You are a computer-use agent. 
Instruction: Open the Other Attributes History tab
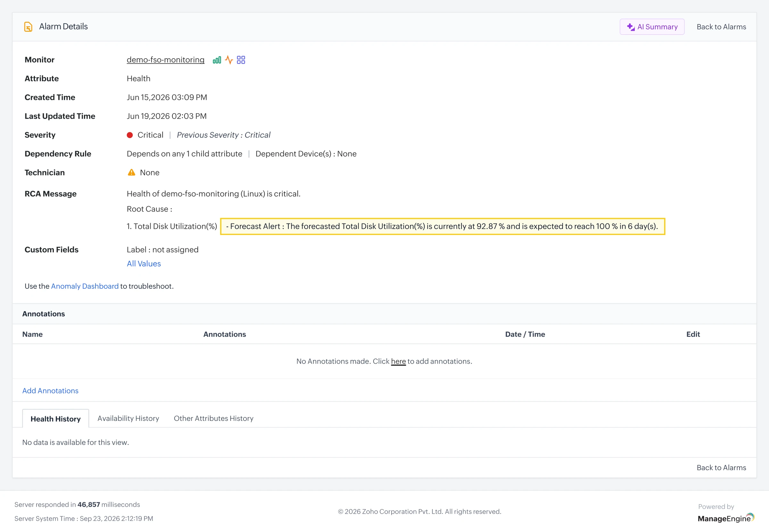pyautogui.click(x=213, y=418)
